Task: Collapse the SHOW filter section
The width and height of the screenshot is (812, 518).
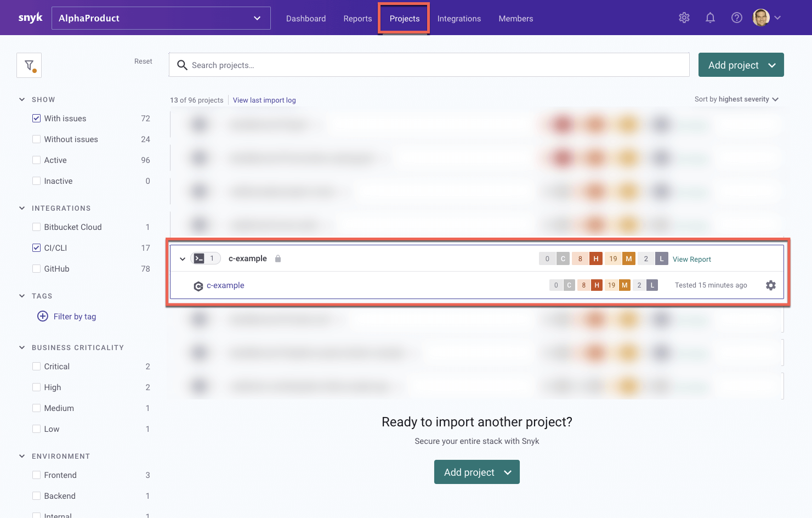Action: pyautogui.click(x=22, y=99)
